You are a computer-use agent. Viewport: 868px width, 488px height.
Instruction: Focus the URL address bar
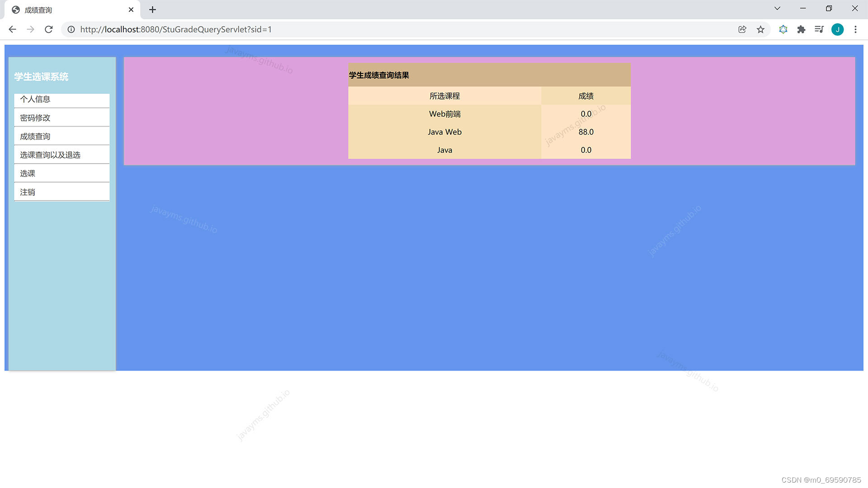362,29
